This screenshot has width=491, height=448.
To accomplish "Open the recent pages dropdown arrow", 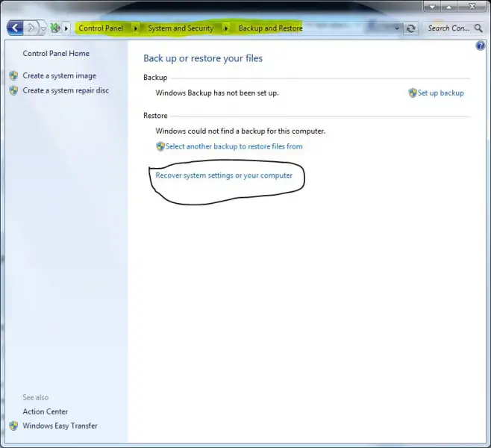I will (x=43, y=29).
